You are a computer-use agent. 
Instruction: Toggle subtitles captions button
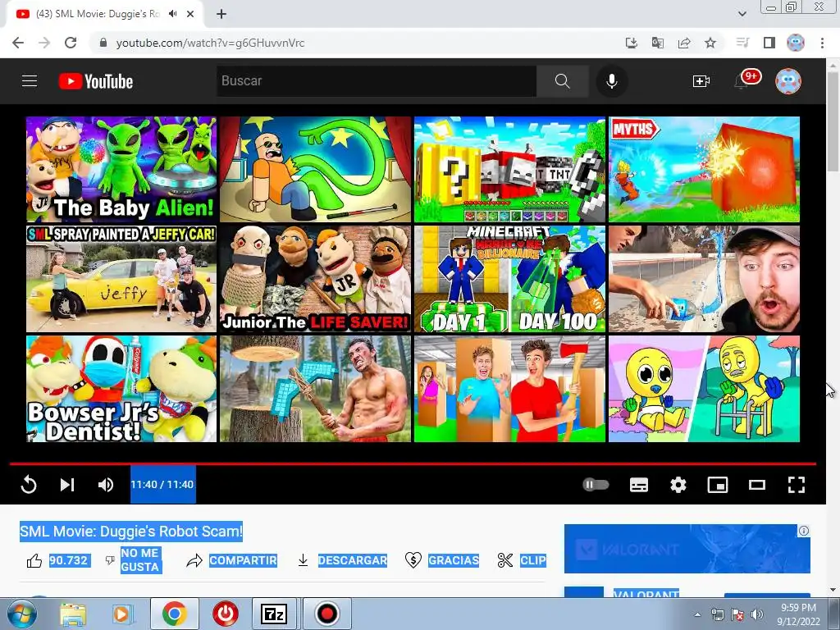(x=638, y=485)
